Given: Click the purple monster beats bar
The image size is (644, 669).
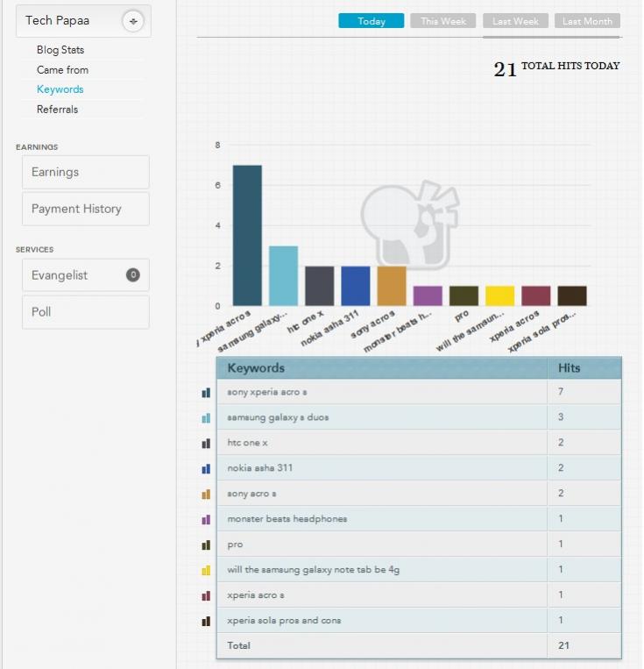Looking at the screenshot, I should coord(428,295).
